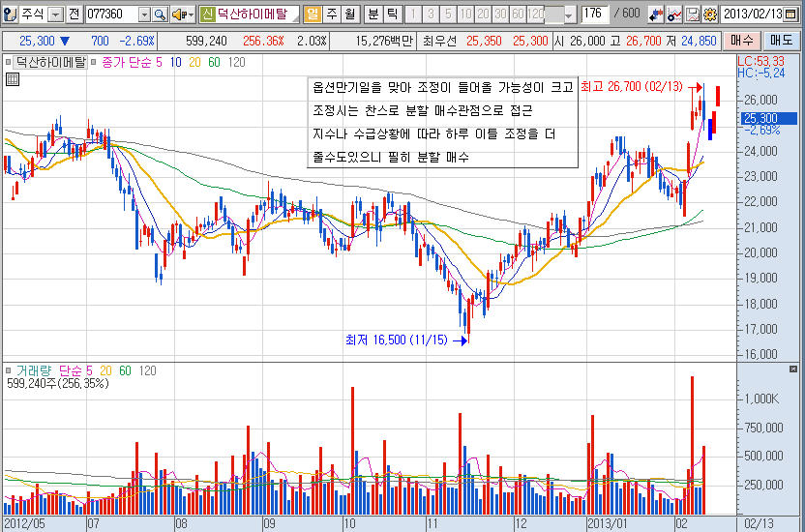Click the 덕산하이메탈 chart legend label
This screenshot has height=532, width=805.
click(50, 62)
